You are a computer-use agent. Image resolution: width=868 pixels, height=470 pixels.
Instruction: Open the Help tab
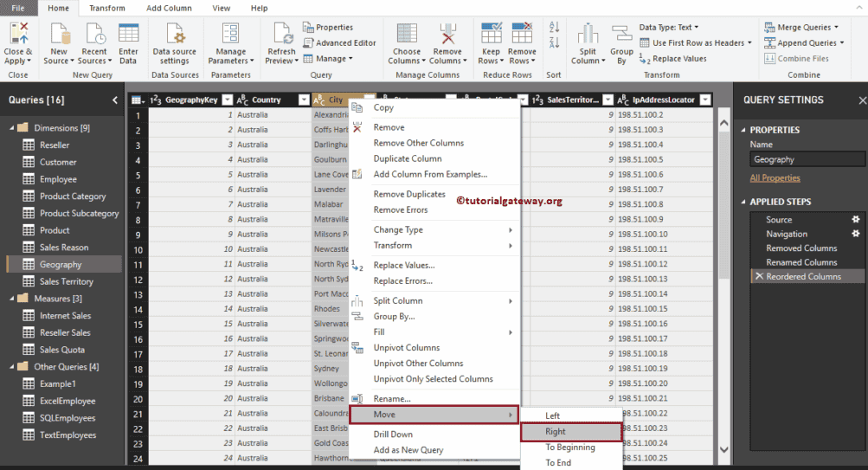coord(259,8)
